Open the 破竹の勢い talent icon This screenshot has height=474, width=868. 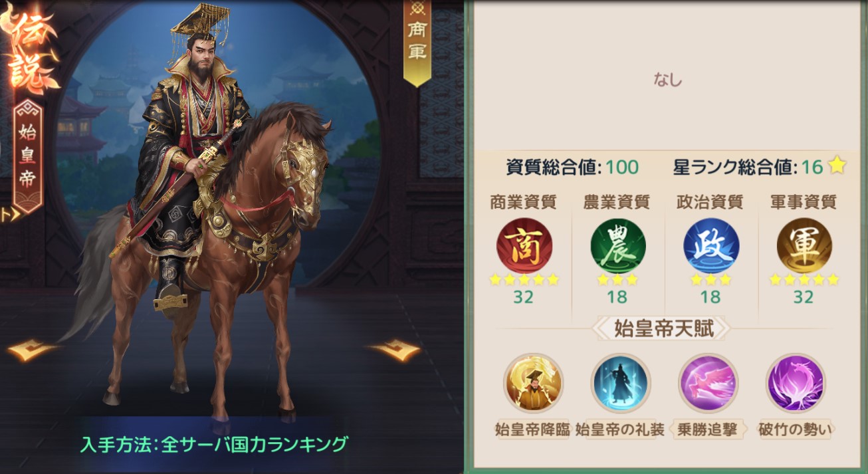796,384
